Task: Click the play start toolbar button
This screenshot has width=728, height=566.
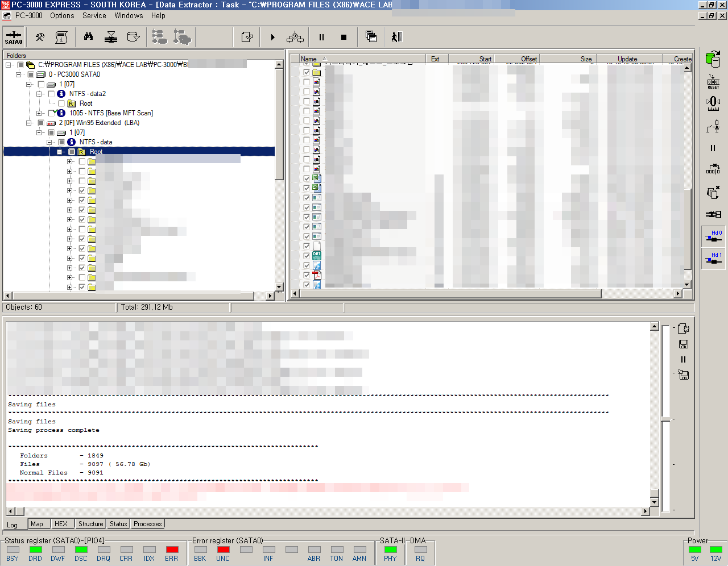Action: (273, 37)
